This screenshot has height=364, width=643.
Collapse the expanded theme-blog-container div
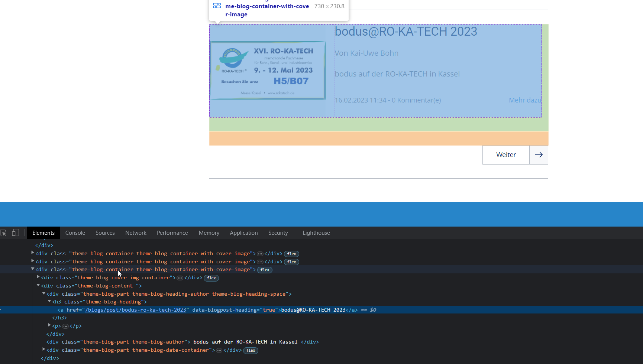[33, 269]
